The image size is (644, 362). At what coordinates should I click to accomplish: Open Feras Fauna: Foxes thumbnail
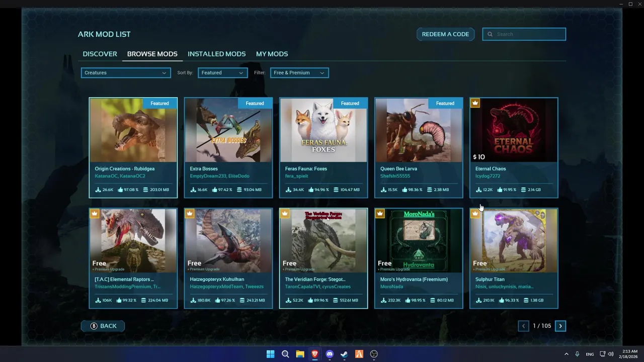click(x=324, y=130)
